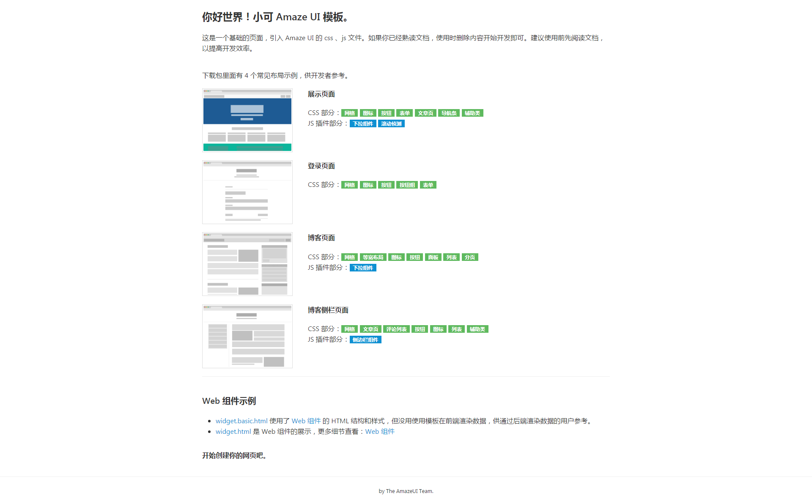Click the 按钮组 badge

coord(407,185)
